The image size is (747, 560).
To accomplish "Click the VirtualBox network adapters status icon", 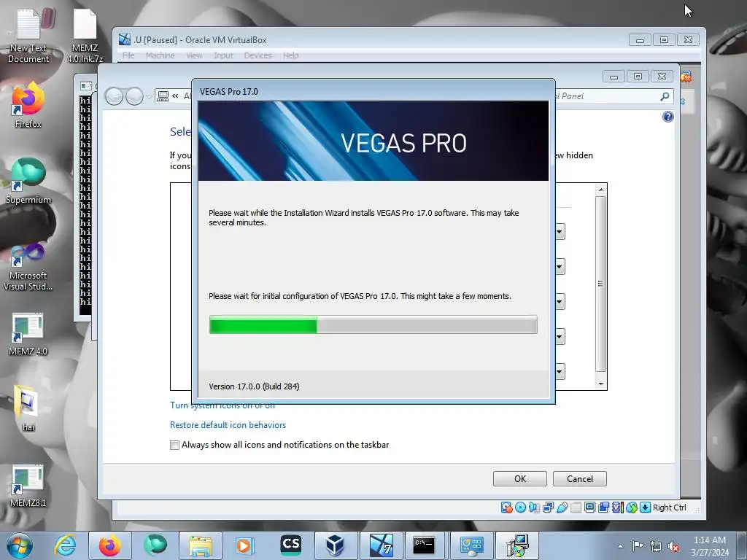I will (x=548, y=507).
